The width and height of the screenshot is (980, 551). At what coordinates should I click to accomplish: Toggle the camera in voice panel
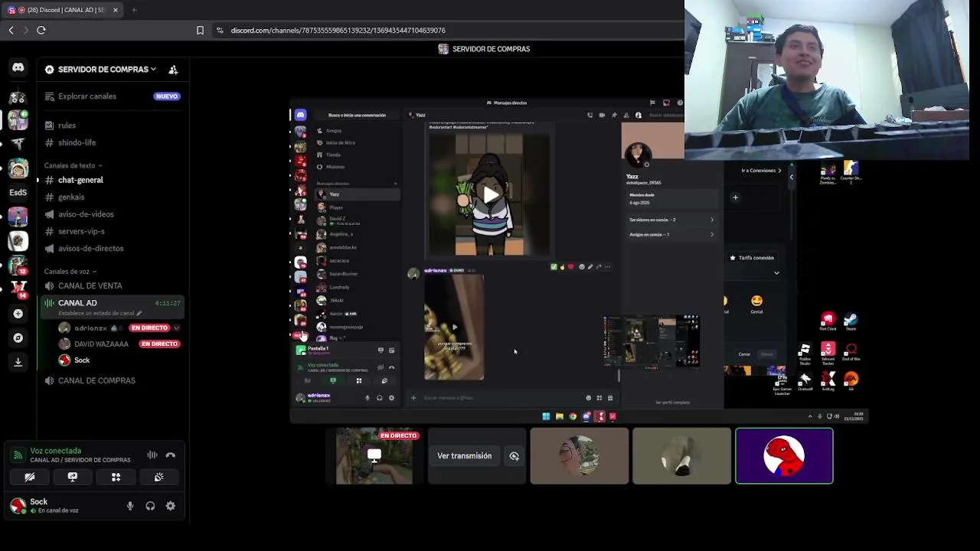(x=29, y=477)
